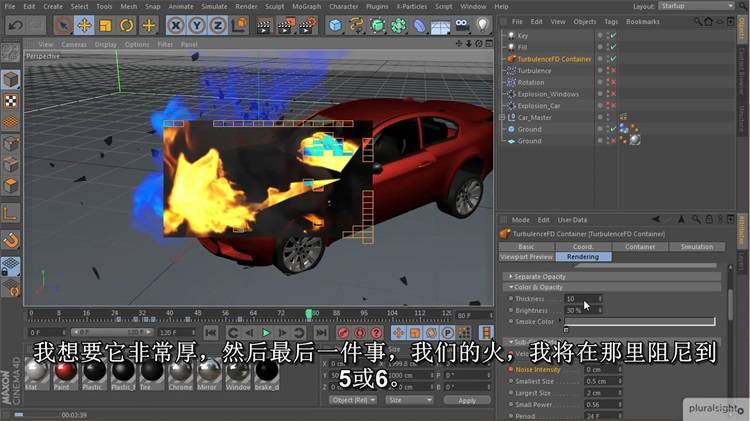Click the Undo arrow icon
The height and width of the screenshot is (421, 750).
pos(14,25)
